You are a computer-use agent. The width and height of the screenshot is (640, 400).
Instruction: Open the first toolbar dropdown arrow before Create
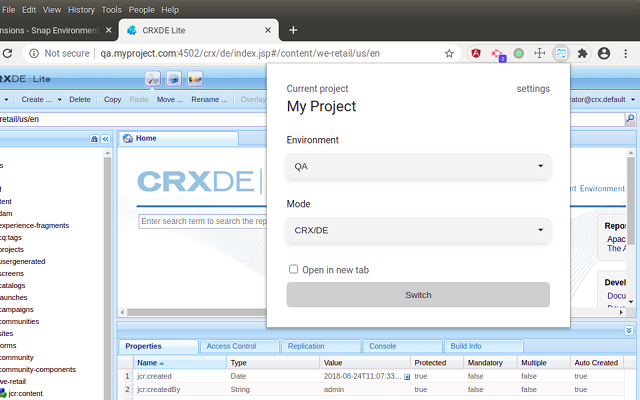click(x=6, y=100)
